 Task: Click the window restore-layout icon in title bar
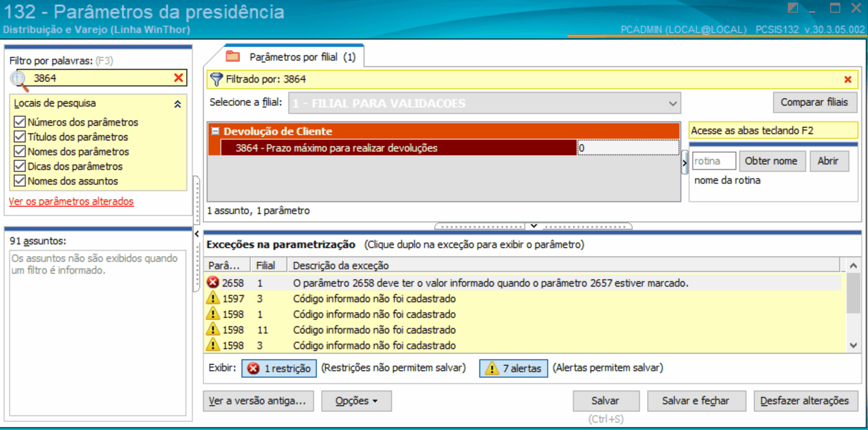(793, 9)
